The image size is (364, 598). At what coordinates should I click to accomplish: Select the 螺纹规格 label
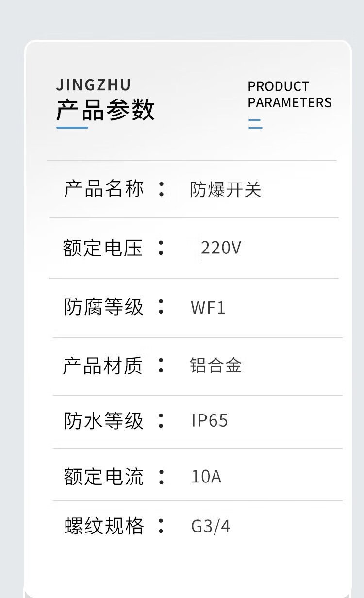104,526
